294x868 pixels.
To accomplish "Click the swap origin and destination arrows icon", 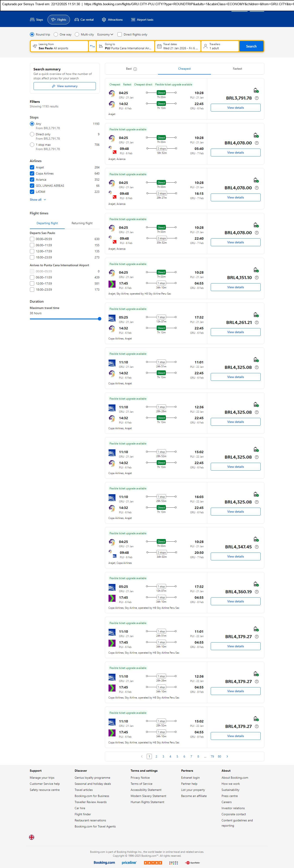I will tap(92, 46).
